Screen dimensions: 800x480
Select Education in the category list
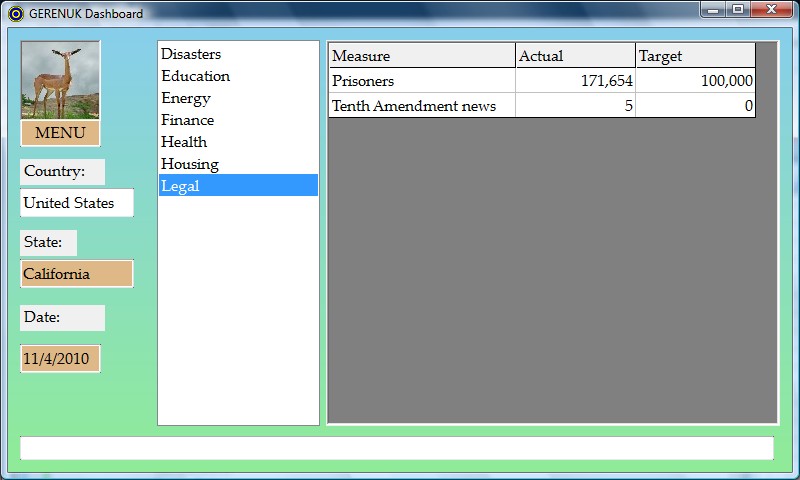click(x=195, y=76)
